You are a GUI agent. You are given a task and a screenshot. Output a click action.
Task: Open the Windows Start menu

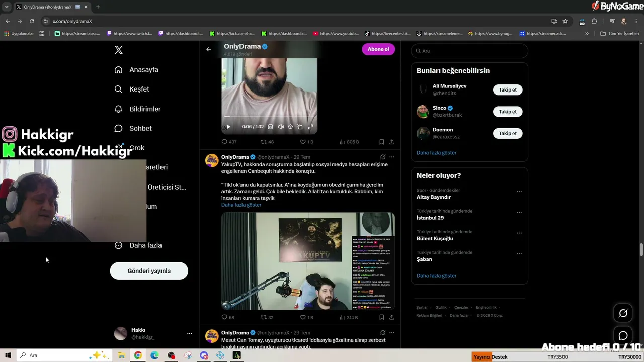[x=8, y=355]
